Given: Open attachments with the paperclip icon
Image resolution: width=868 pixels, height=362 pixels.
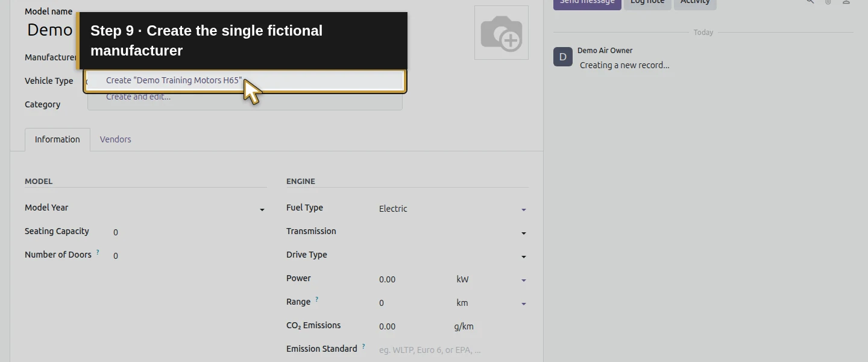Looking at the screenshot, I should (x=828, y=2).
